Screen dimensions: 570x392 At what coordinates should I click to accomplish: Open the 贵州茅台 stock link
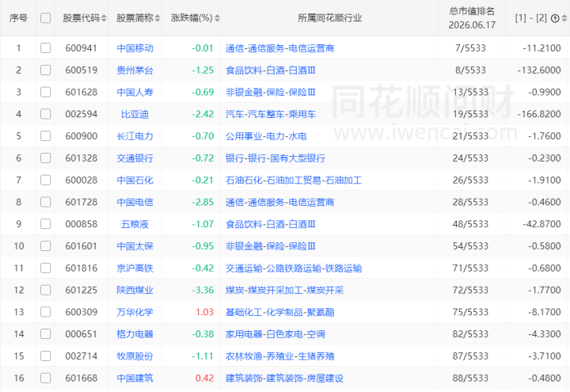135,70
